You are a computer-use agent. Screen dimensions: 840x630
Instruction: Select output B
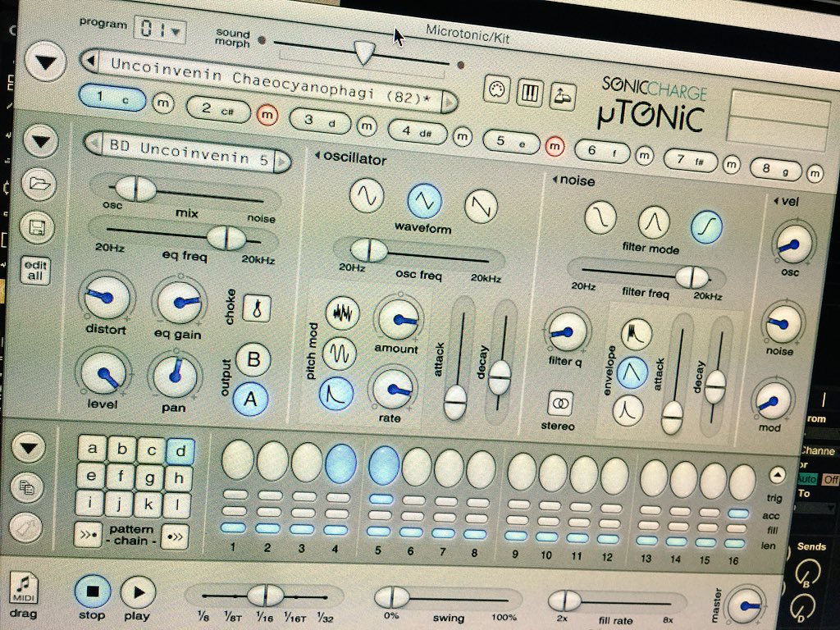pos(253,358)
